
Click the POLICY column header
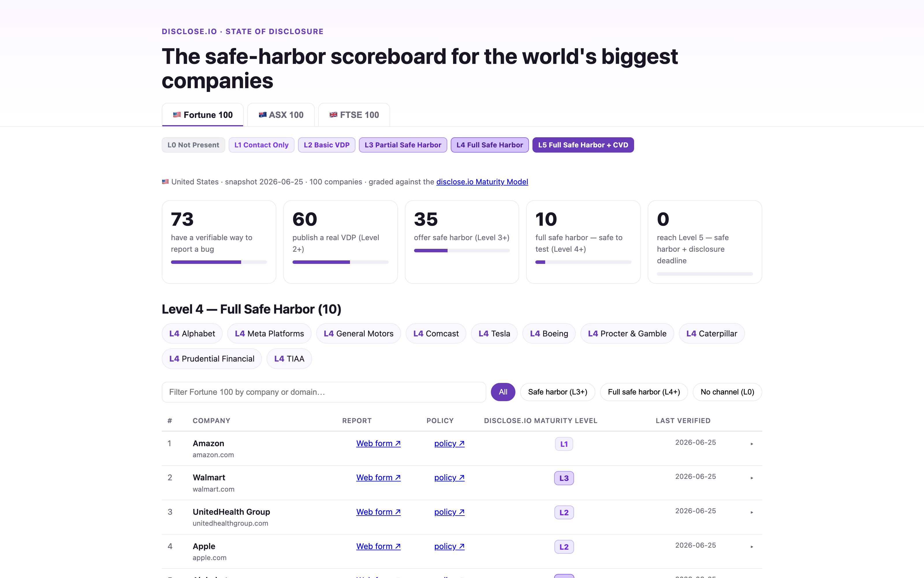(x=440, y=420)
